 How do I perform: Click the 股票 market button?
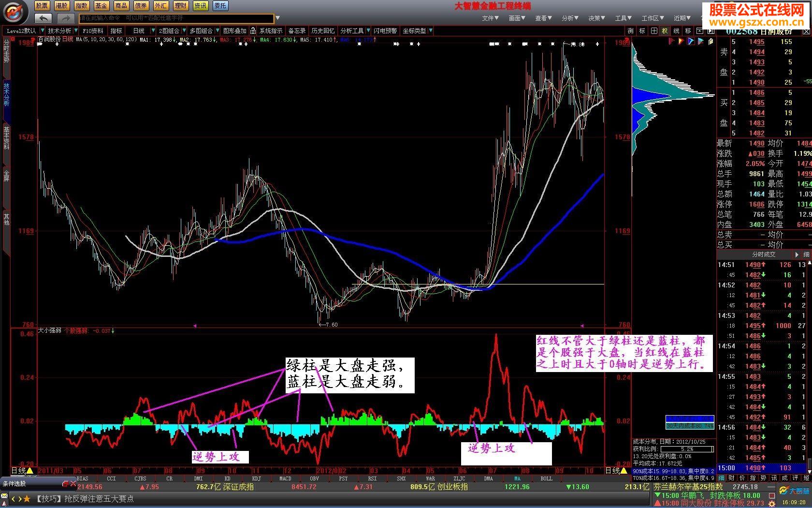pyautogui.click(x=42, y=6)
